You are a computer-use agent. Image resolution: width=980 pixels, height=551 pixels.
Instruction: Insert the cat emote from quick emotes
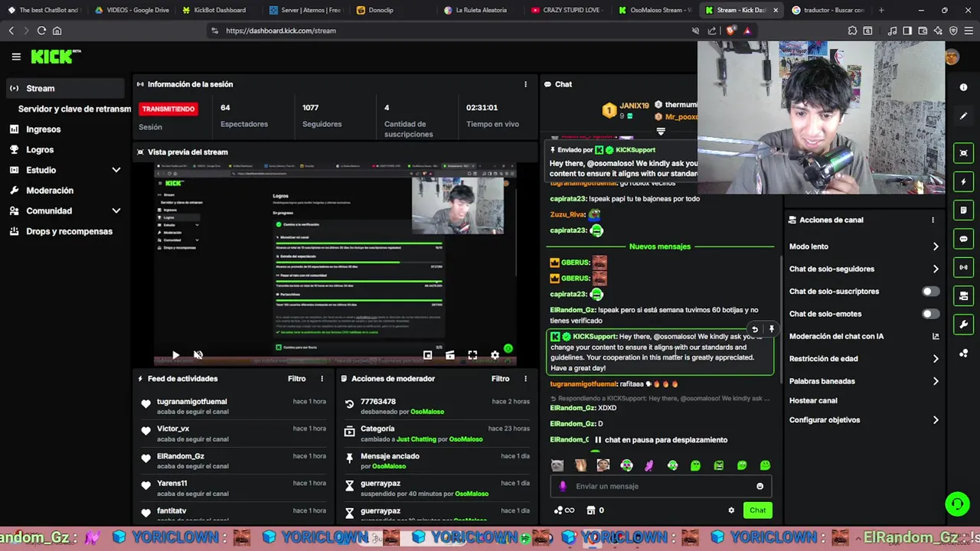coord(557,465)
